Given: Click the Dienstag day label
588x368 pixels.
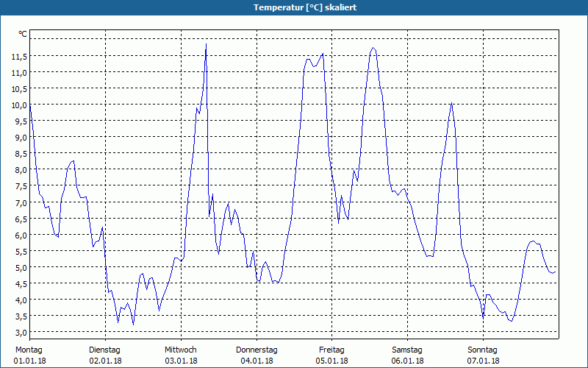Looking at the screenshot, I should coord(104,350).
